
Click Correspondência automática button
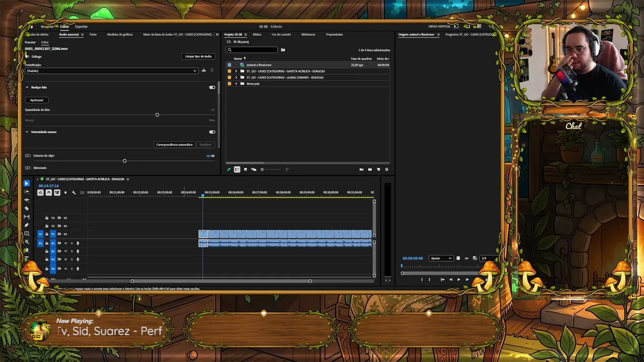174,145
